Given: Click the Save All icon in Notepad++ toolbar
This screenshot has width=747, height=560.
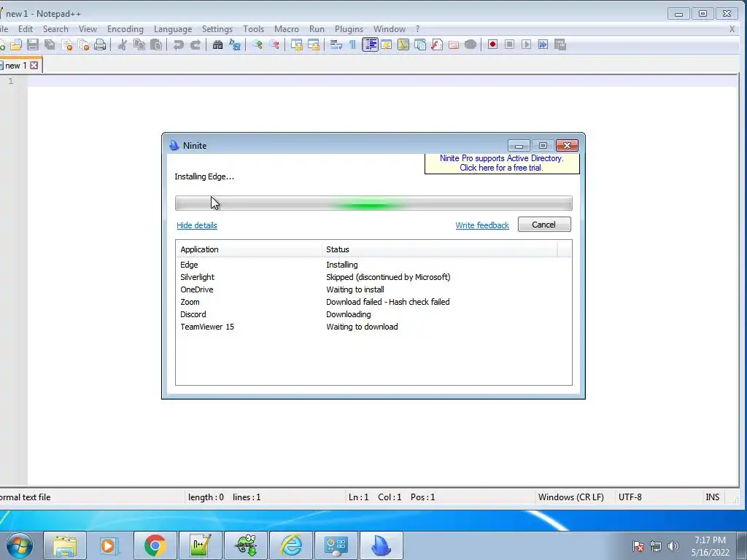Looking at the screenshot, I should click(x=50, y=44).
